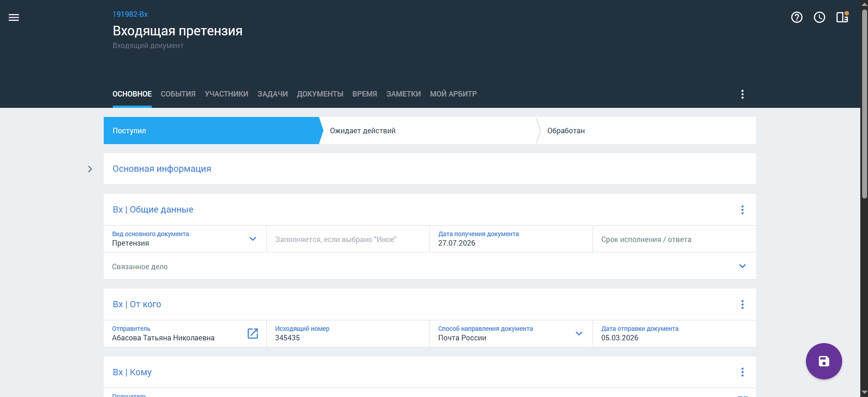The height and width of the screenshot is (397, 868).
Task: Open the time tracking clock icon
Action: 820,17
